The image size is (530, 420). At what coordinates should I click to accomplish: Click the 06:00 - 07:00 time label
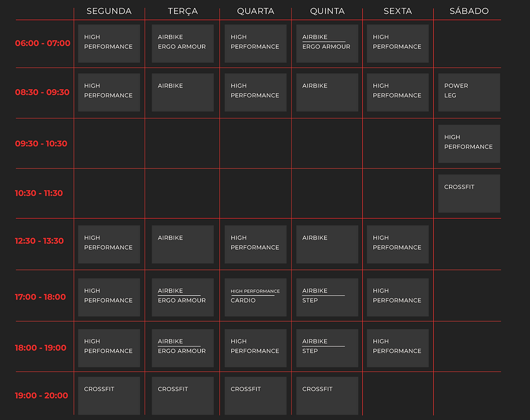43,43
